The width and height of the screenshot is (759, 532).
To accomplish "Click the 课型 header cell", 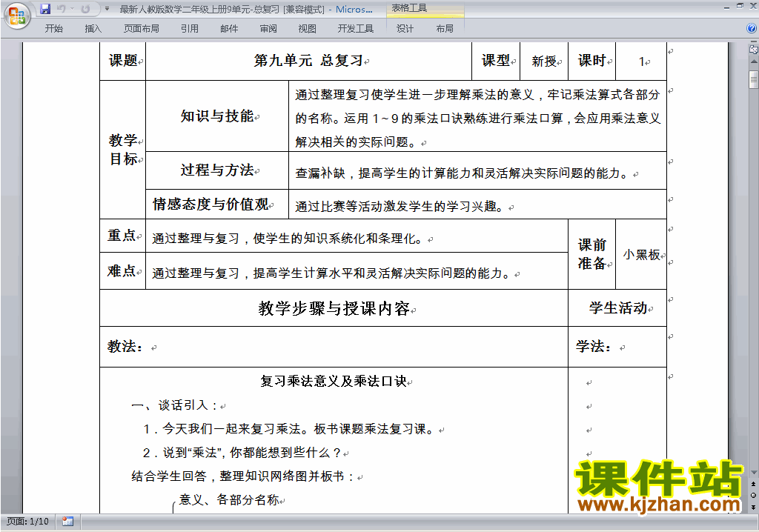I will (x=496, y=61).
